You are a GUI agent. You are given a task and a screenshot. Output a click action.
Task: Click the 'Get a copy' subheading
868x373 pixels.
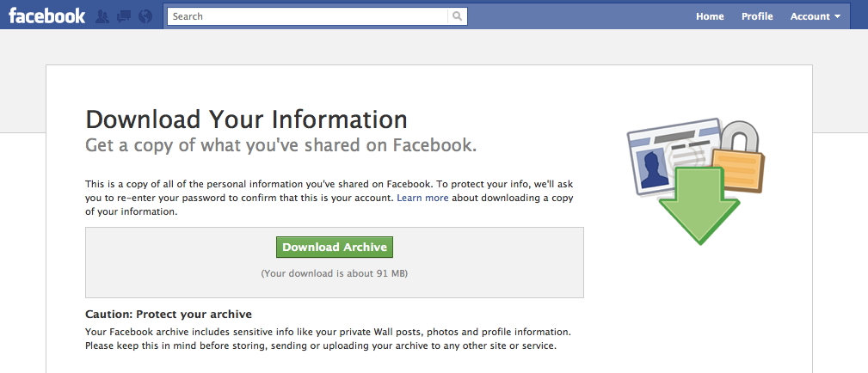pos(280,144)
